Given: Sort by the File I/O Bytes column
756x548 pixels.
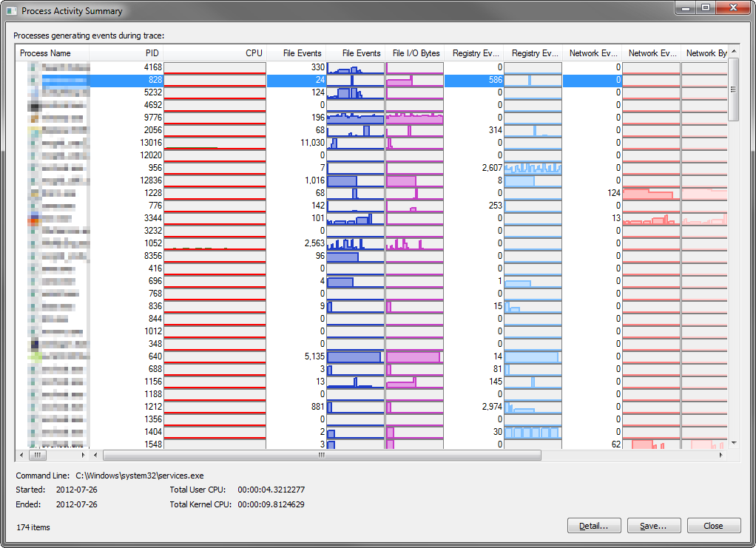Looking at the screenshot, I should 415,53.
